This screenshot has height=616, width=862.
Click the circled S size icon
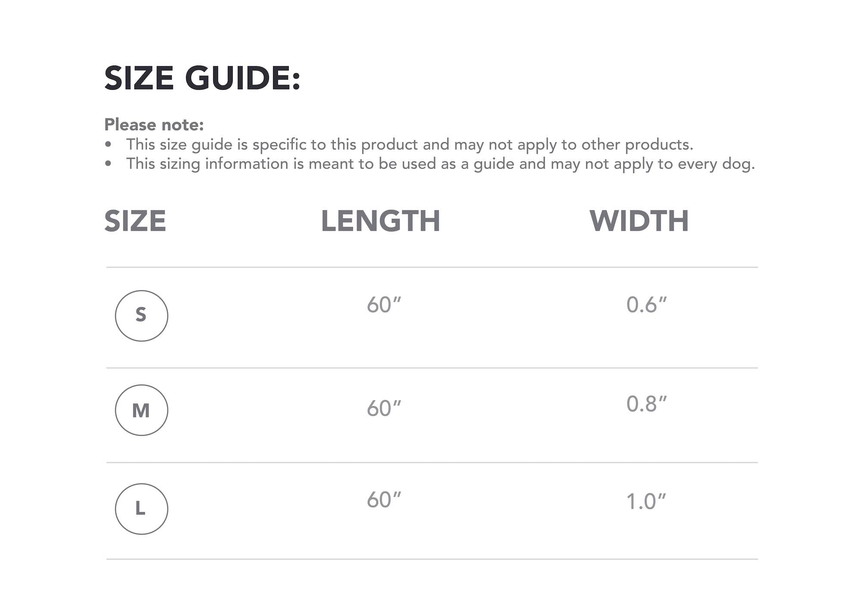141,316
